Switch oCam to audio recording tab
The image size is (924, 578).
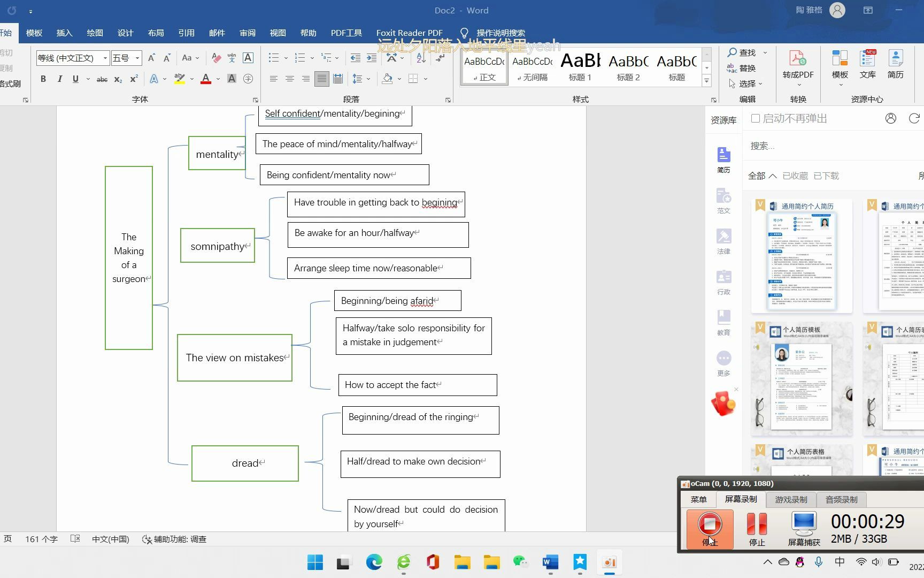(x=841, y=499)
